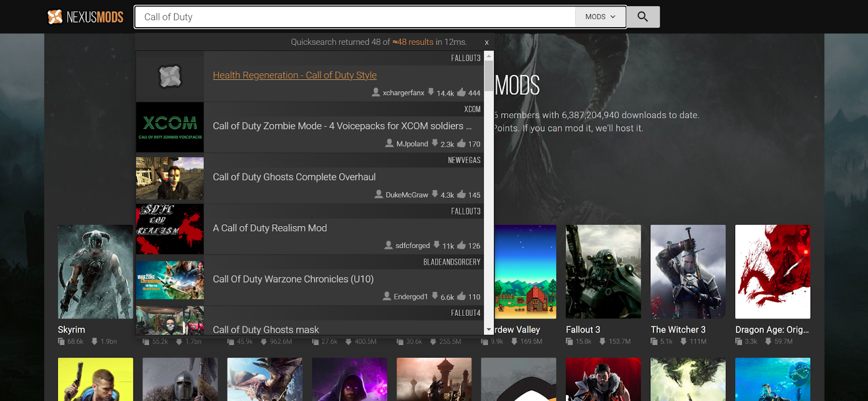Open author profile DukeMcGraw
This screenshot has width=868, height=401.
point(407,195)
